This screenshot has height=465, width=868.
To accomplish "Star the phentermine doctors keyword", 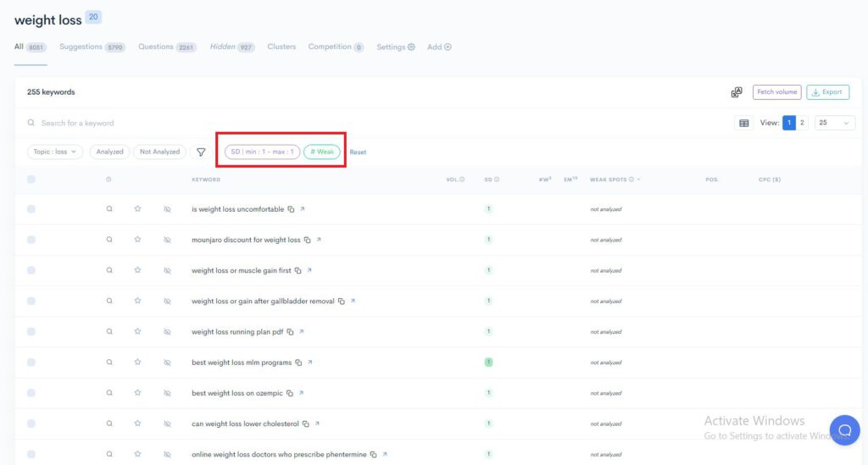I will 137,454.
